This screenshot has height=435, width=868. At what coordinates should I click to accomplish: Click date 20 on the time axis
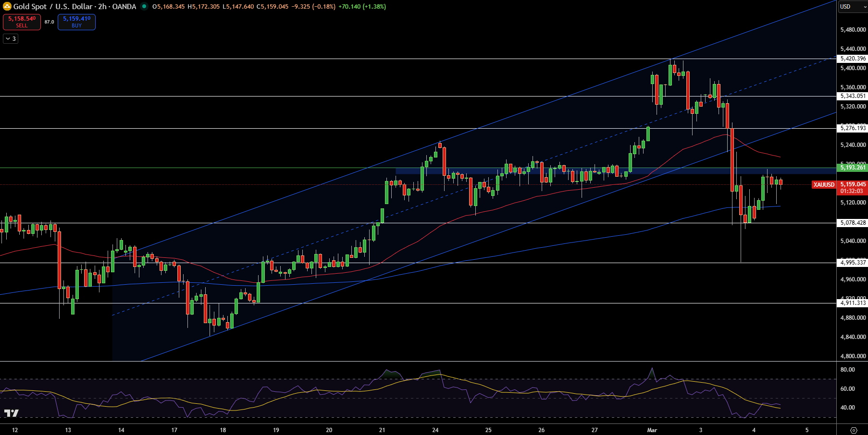[329, 430]
